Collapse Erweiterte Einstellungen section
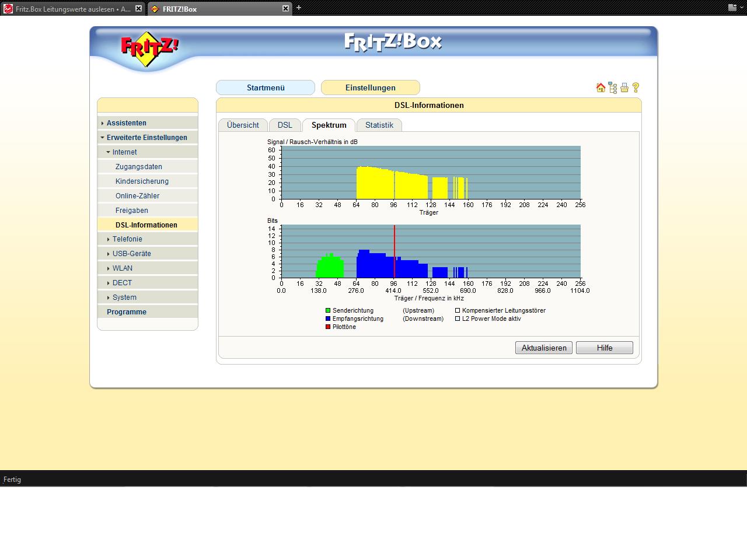747x560 pixels. [x=146, y=138]
